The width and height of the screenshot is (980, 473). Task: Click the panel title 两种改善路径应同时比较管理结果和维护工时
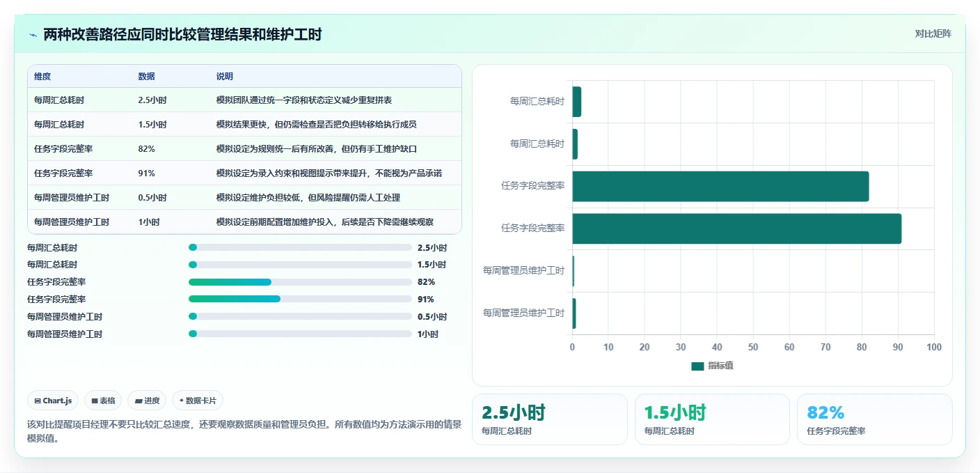point(182,34)
